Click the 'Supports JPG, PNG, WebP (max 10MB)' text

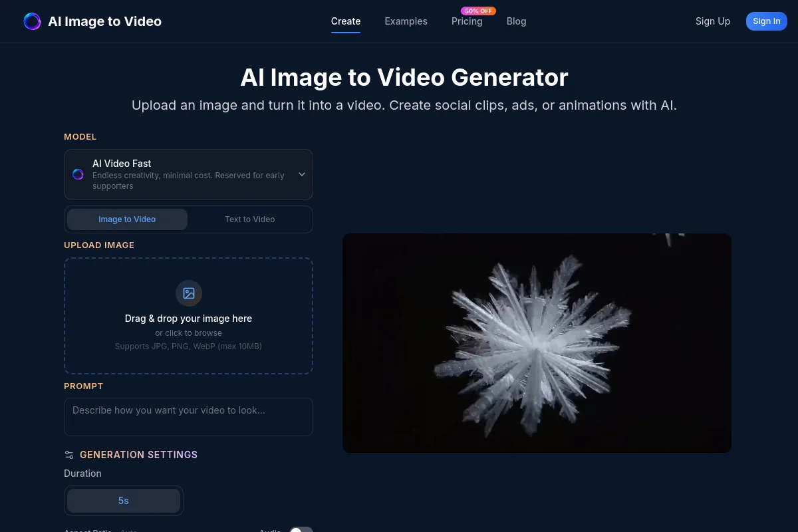tap(188, 346)
